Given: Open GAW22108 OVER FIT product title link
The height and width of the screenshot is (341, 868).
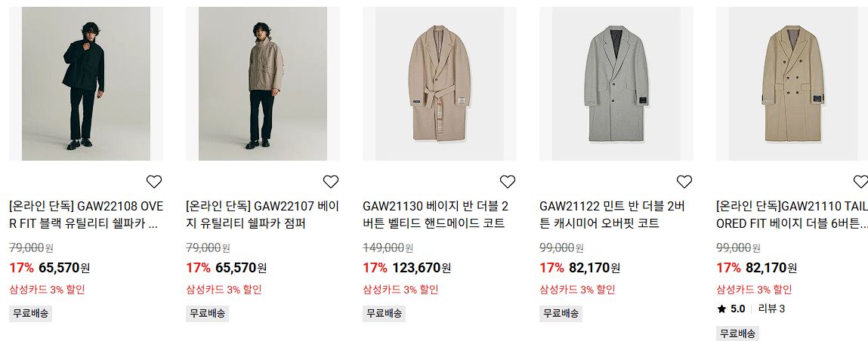Looking at the screenshot, I should [x=86, y=215].
